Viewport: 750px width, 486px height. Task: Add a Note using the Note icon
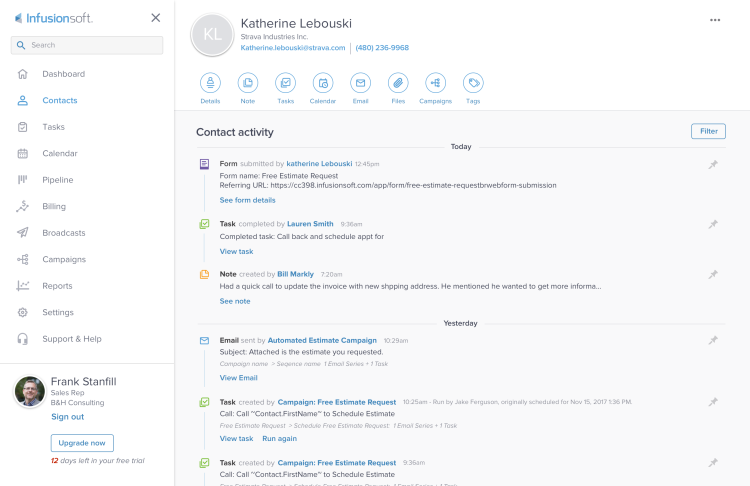point(248,83)
